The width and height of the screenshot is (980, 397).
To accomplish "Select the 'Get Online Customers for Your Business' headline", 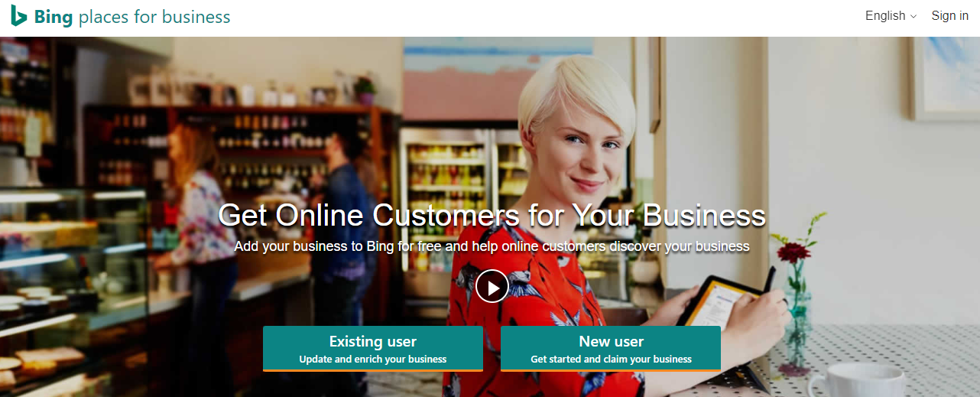I will pyautogui.click(x=492, y=215).
